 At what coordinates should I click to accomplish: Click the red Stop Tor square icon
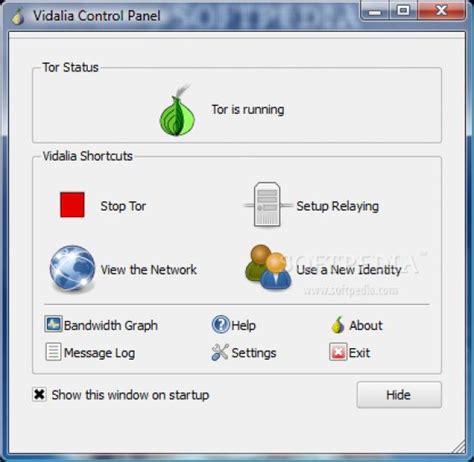tap(72, 205)
